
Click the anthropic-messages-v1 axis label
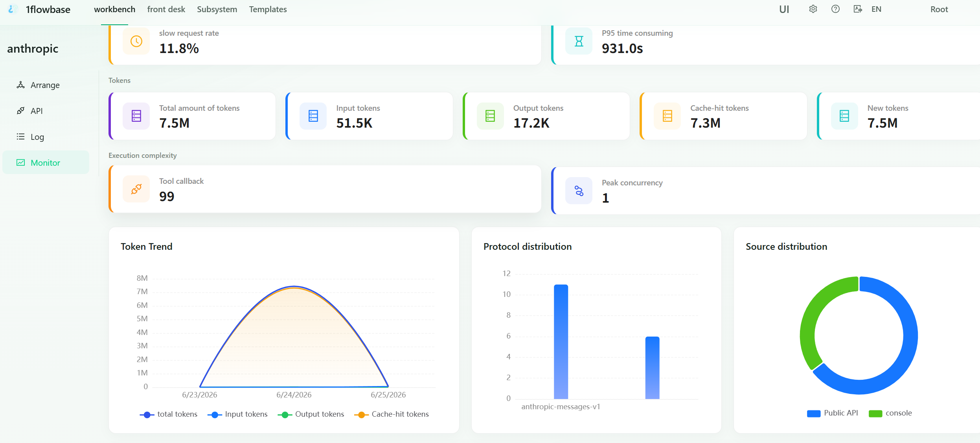561,407
